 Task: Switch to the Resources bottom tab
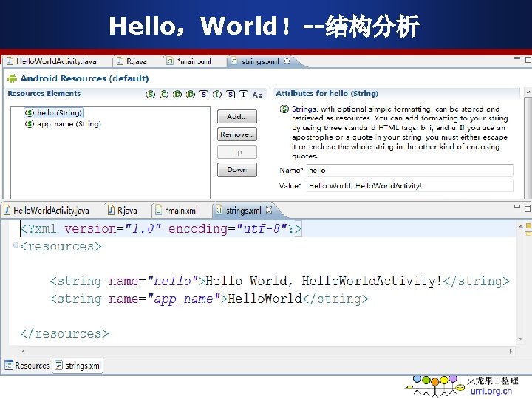[27, 366]
